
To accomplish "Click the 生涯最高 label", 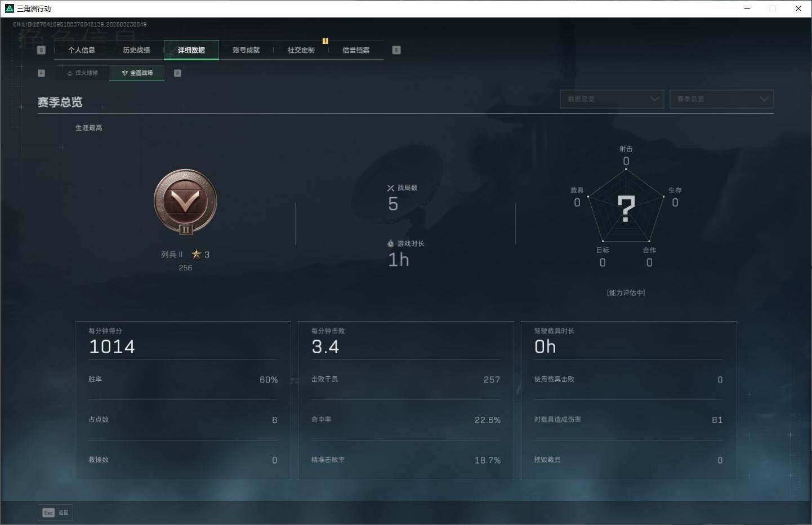I will (x=89, y=128).
